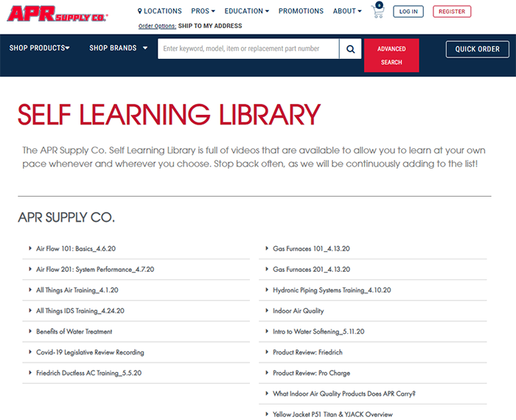Click the Log In button
The image size is (516, 420).
click(x=408, y=12)
